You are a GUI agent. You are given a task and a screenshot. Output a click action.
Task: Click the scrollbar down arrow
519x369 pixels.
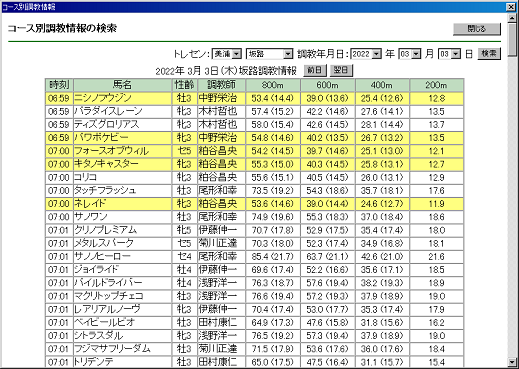click(512, 362)
